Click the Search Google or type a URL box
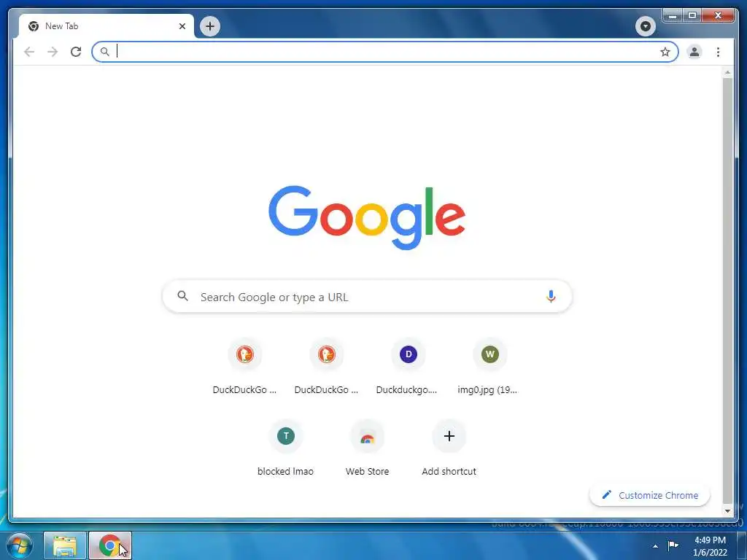Viewport: 747px width, 560px height. click(367, 297)
